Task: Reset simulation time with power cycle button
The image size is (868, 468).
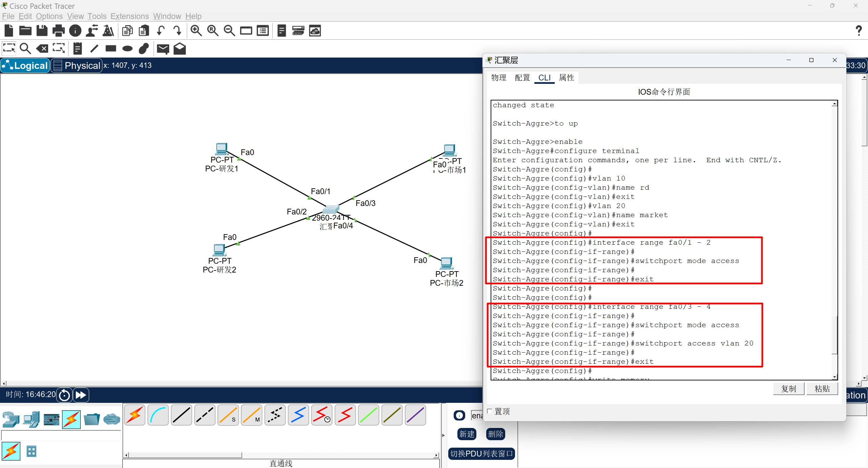Action: click(64, 395)
